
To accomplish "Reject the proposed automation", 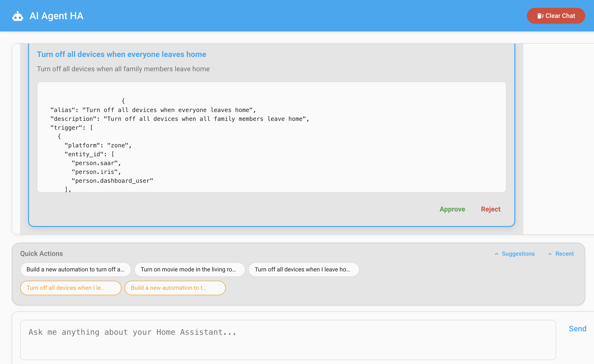I will [x=490, y=209].
